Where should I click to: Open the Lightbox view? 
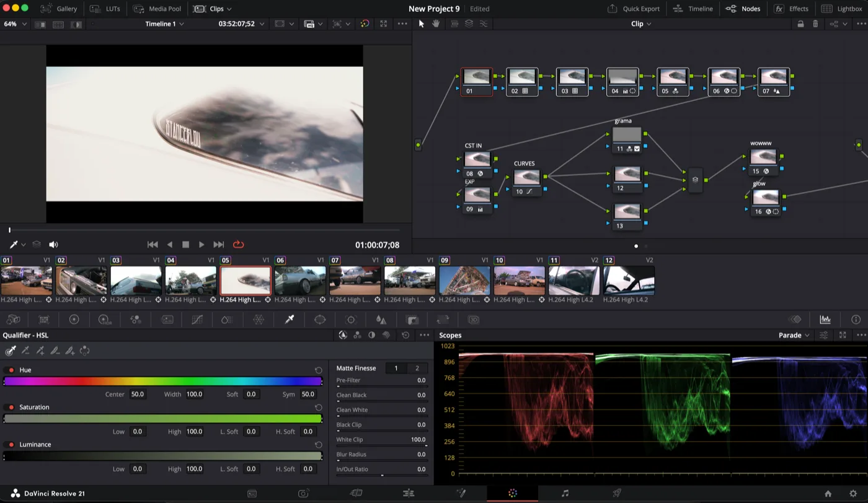pyautogui.click(x=842, y=9)
